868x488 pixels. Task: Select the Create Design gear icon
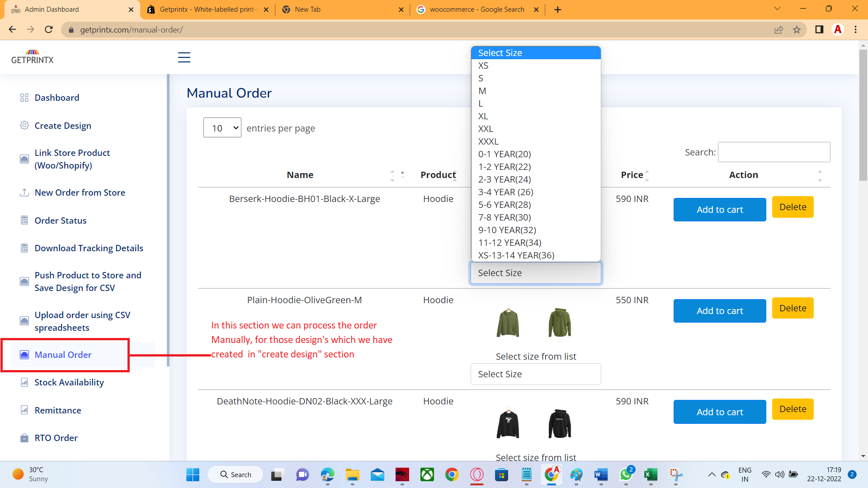point(24,126)
